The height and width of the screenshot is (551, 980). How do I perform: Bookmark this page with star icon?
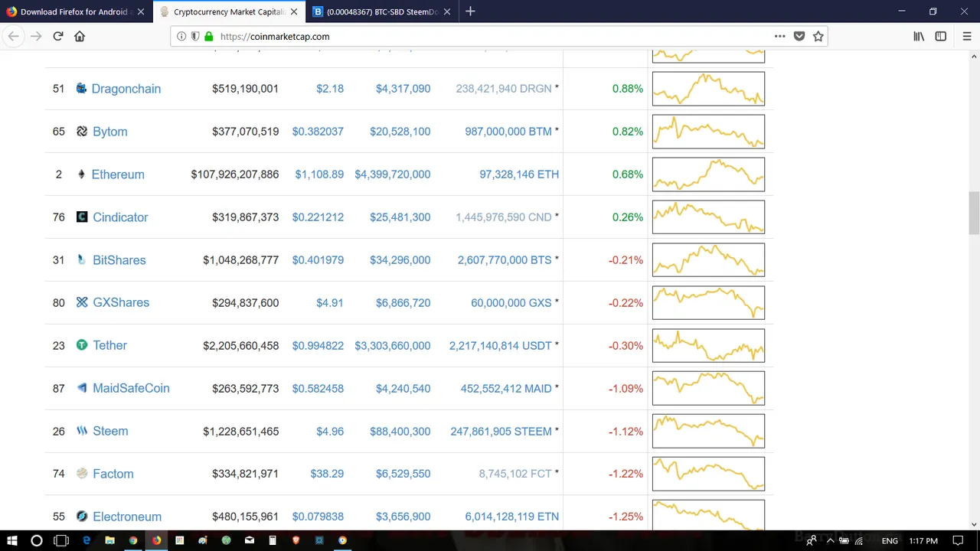click(818, 36)
